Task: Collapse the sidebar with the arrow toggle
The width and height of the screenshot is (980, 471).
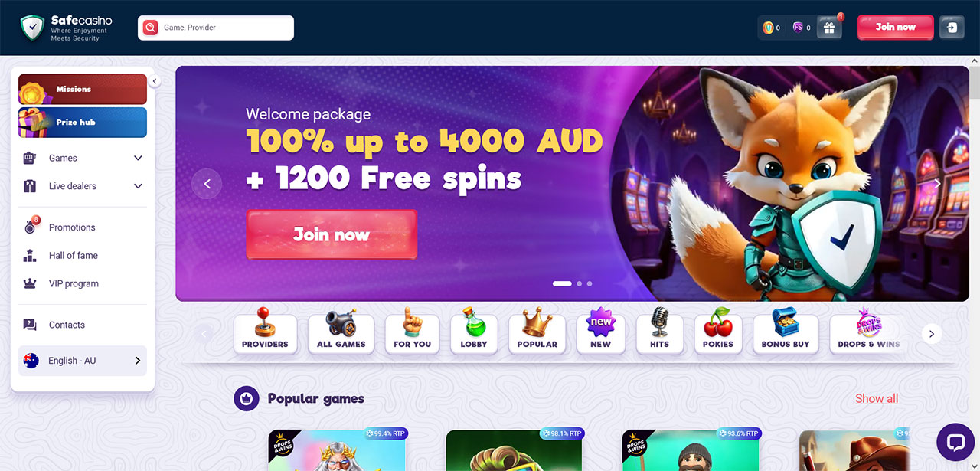Action: click(155, 81)
